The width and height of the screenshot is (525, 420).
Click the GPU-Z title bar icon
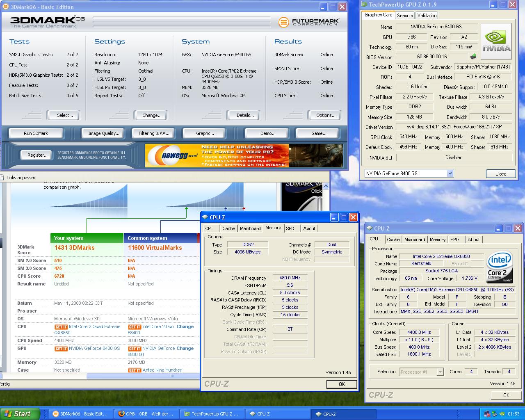point(365,5)
